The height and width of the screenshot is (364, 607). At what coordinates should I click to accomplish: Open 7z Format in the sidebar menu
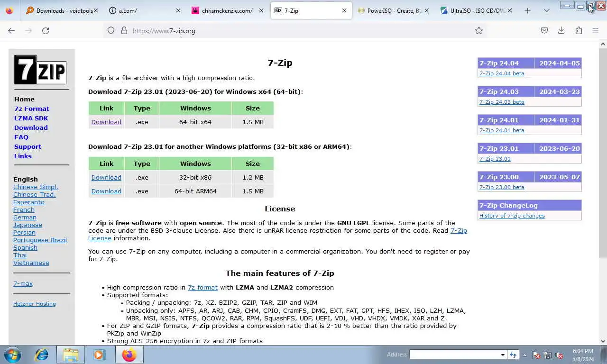pyautogui.click(x=32, y=109)
